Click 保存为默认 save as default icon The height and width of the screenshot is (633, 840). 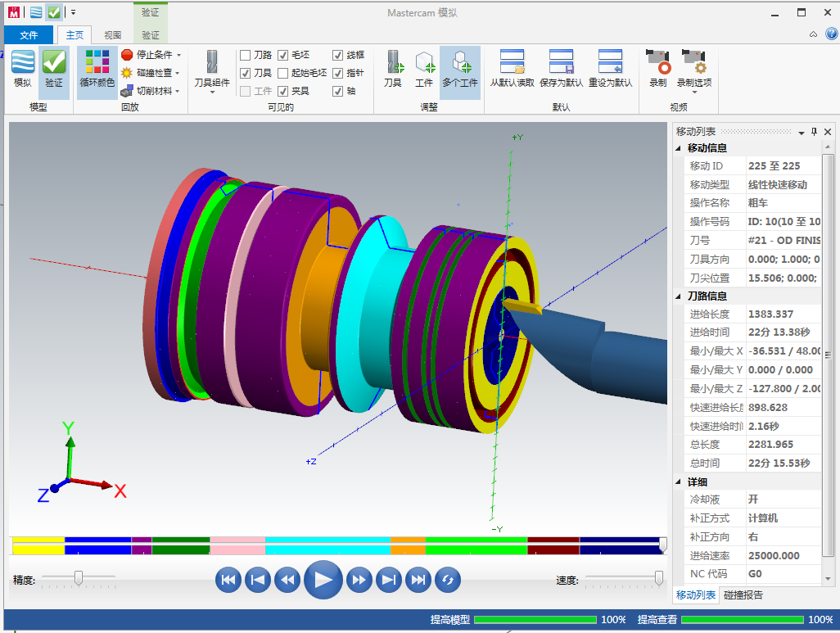click(x=562, y=69)
